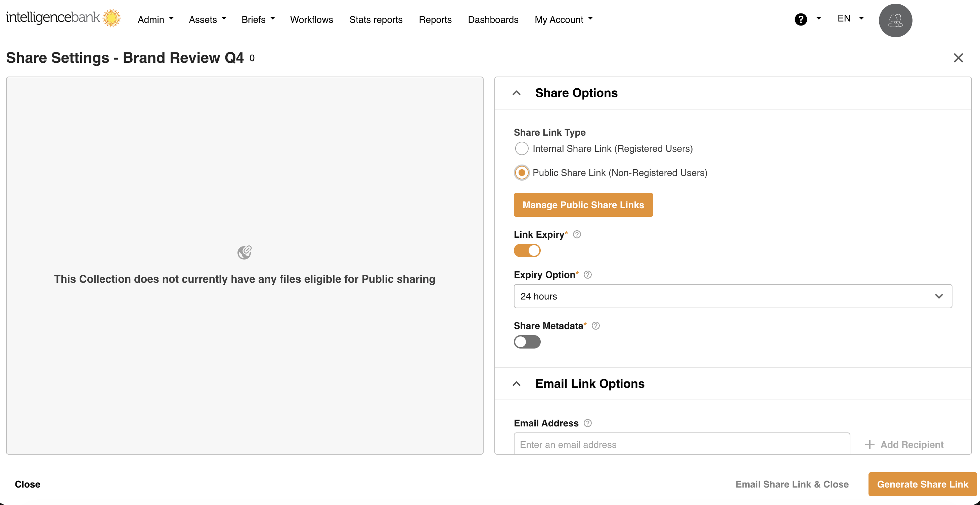Go to Dashboards in the navigation
This screenshot has height=505, width=980.
(x=493, y=19)
